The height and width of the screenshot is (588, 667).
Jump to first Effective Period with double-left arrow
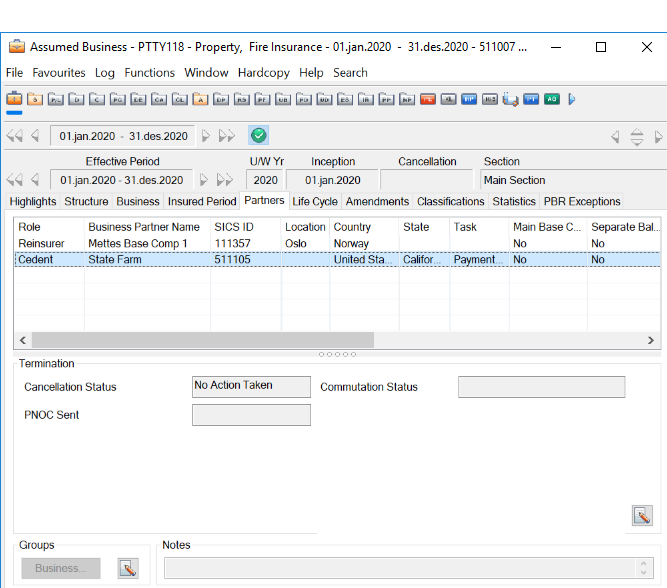(x=15, y=180)
